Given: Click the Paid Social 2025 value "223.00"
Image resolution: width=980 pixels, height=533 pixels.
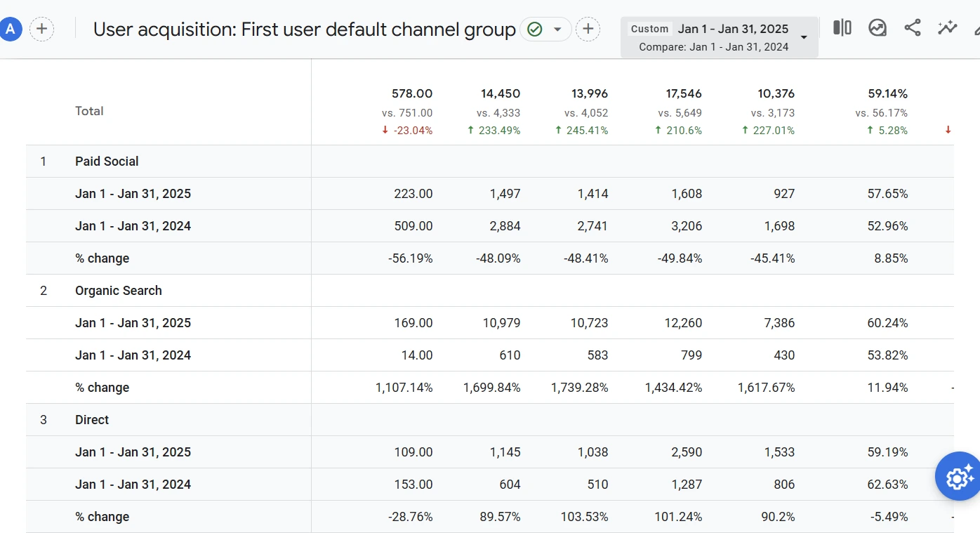Looking at the screenshot, I should click(413, 194).
